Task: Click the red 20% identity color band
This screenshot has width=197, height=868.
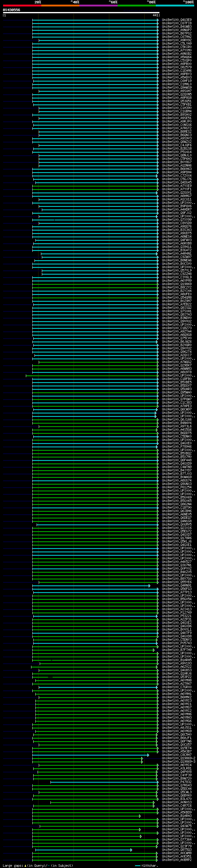Action: click(22, 6)
